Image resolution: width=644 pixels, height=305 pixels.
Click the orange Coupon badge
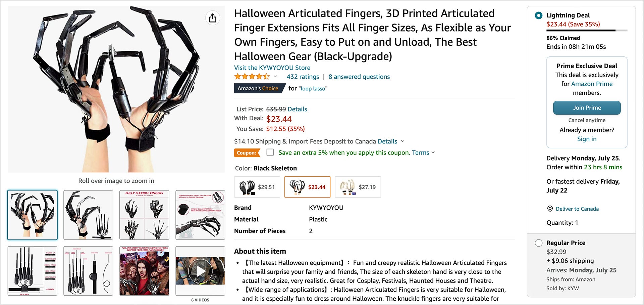(x=247, y=152)
